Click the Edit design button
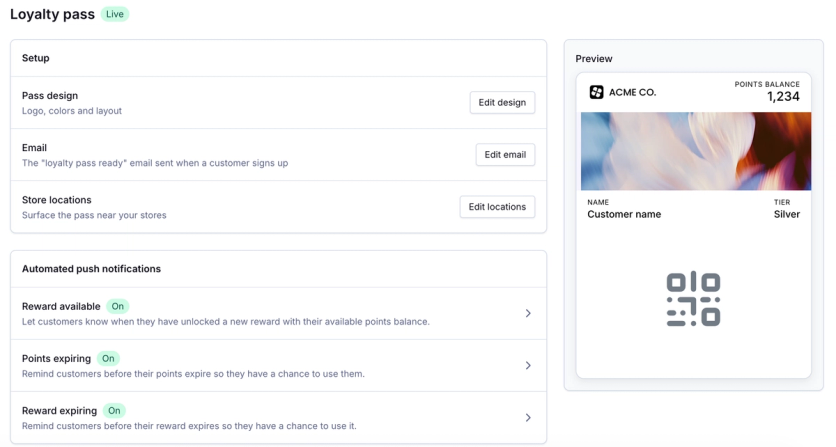 tap(502, 102)
